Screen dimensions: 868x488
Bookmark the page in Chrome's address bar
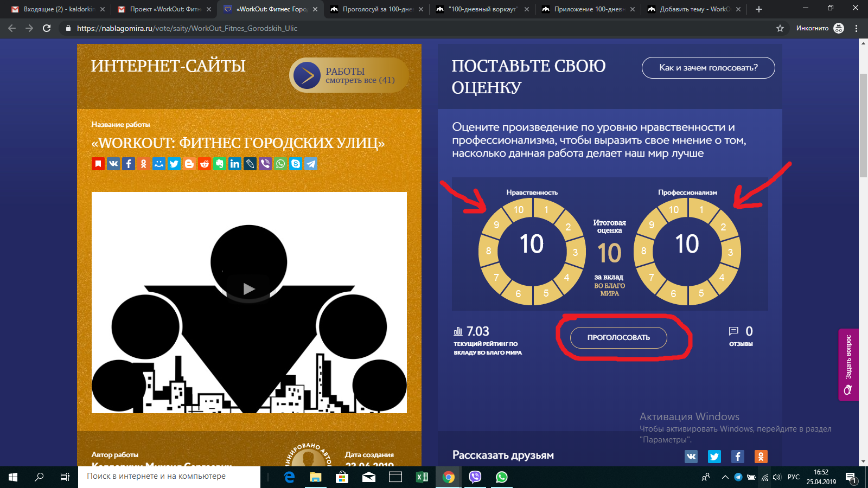(x=780, y=28)
